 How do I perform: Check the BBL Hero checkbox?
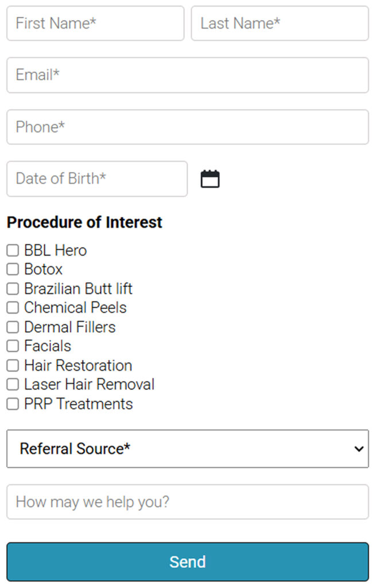click(x=13, y=250)
